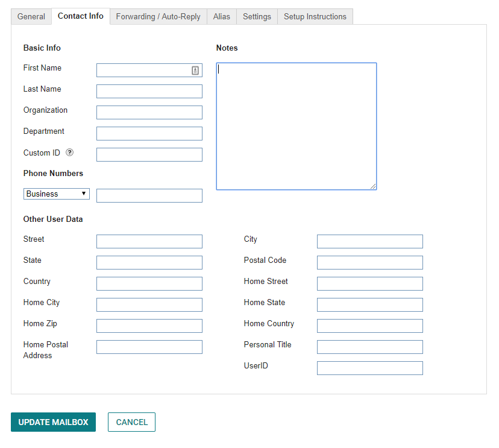
Task: Go to the Alias tab
Action: tap(221, 16)
